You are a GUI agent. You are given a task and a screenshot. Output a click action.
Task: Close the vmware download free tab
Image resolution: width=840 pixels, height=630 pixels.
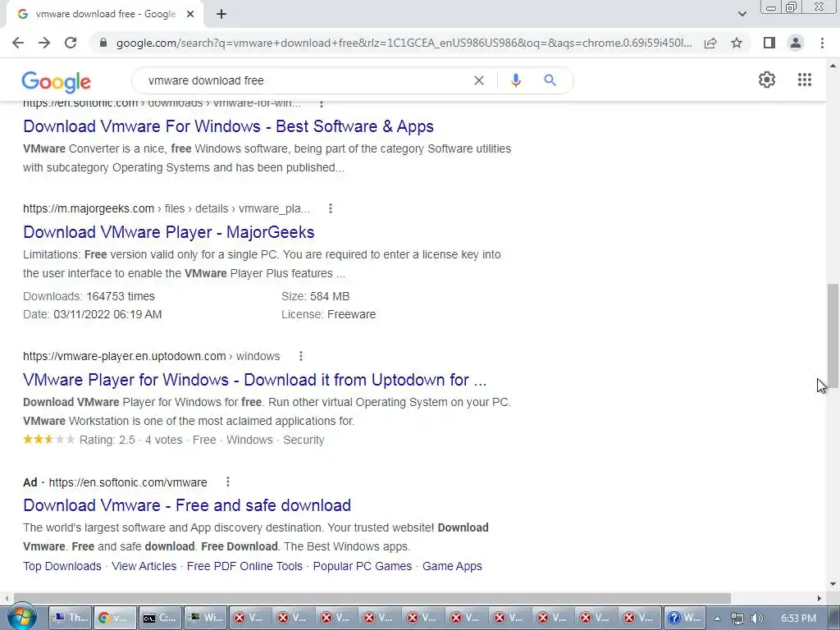190,15
